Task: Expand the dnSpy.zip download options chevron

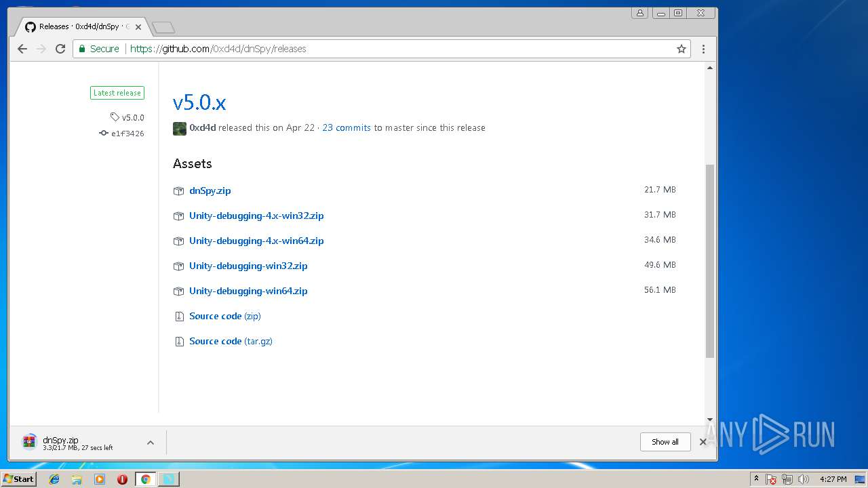Action: pyautogui.click(x=151, y=443)
